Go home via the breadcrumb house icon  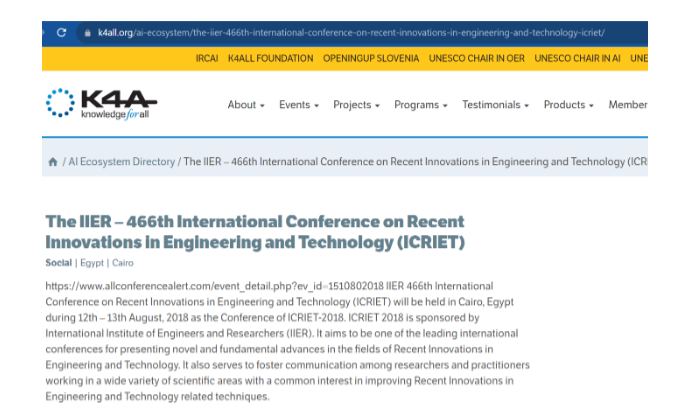(53, 162)
